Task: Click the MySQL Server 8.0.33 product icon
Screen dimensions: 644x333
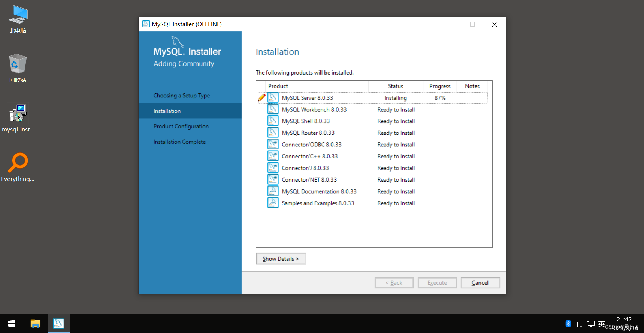Action: (273, 98)
